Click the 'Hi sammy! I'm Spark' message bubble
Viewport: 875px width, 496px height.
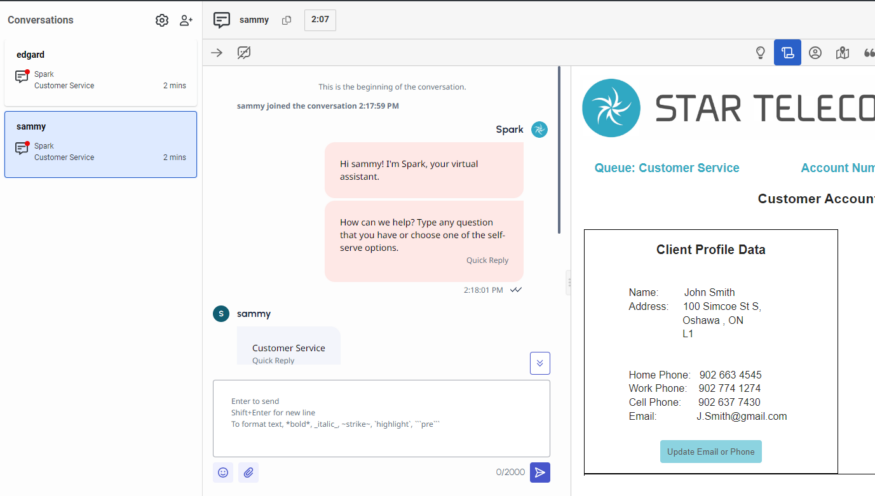point(424,170)
